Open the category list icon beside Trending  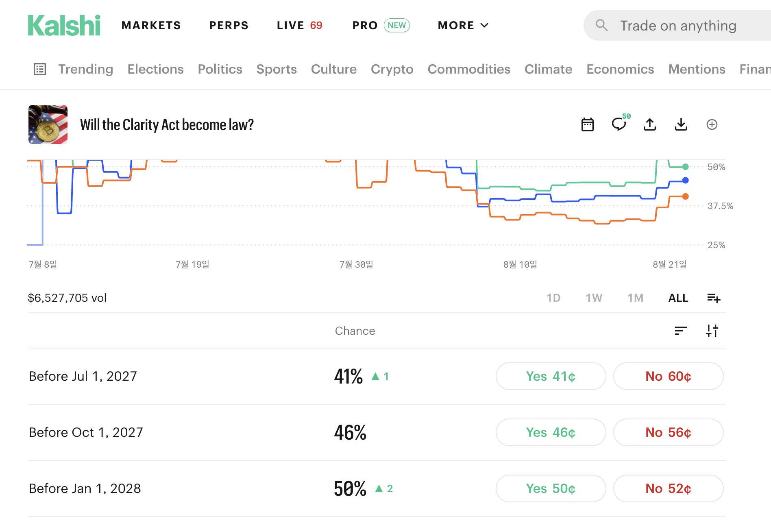click(40, 69)
